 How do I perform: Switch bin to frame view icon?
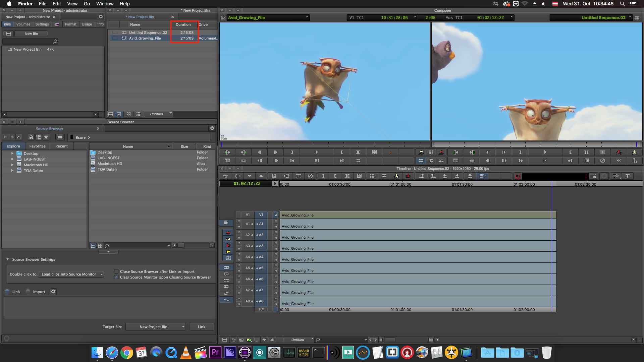[128, 114]
